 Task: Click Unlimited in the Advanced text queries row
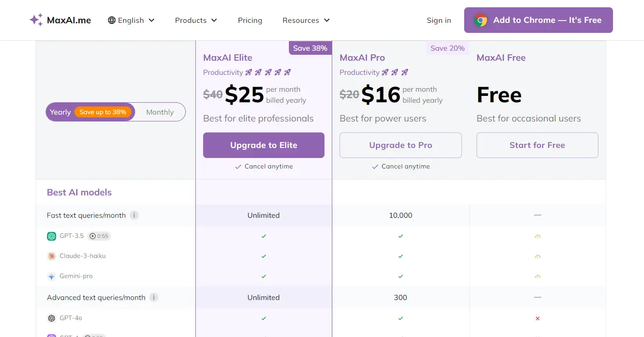click(x=264, y=297)
